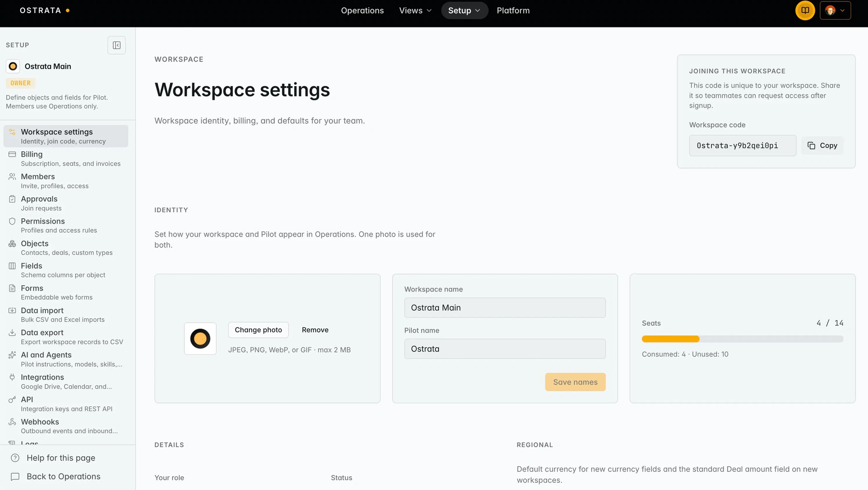Click the 'Embeddable web forms' text
The height and width of the screenshot is (490, 868).
tap(56, 297)
